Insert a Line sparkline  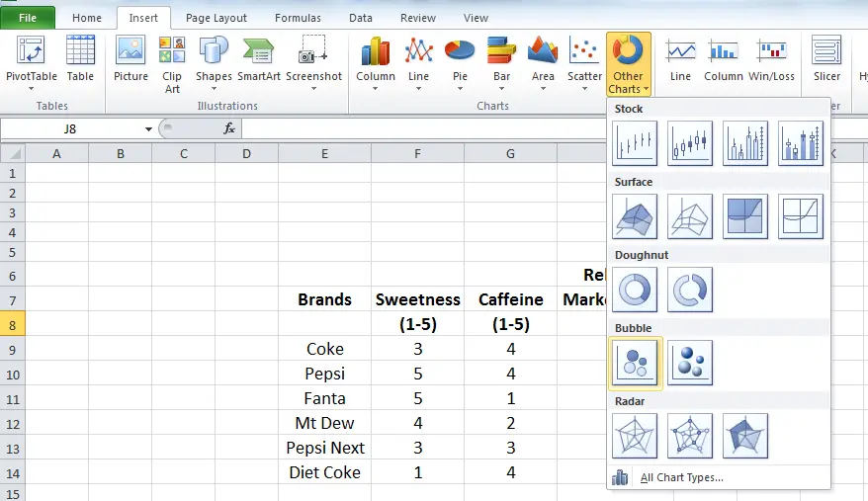coord(680,58)
